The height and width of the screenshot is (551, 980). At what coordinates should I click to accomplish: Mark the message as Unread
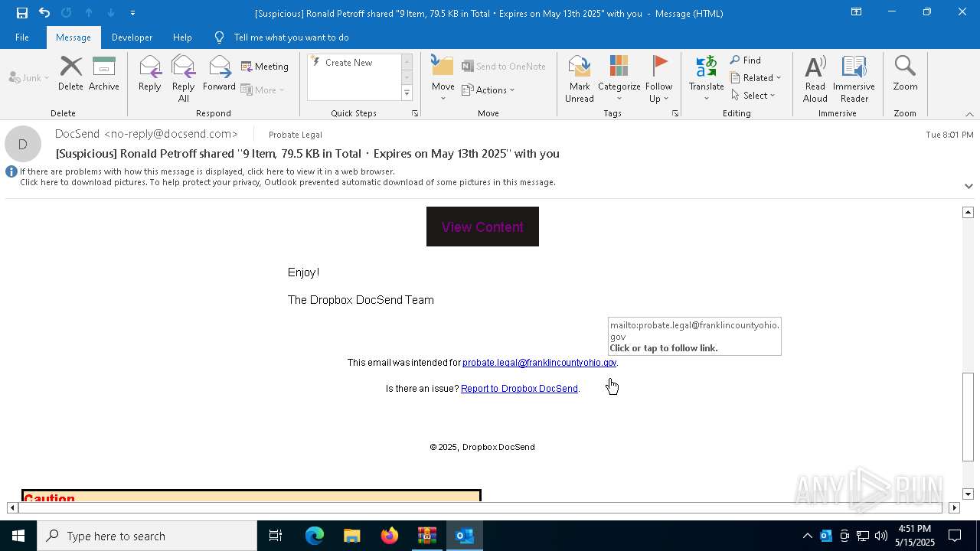(580, 79)
